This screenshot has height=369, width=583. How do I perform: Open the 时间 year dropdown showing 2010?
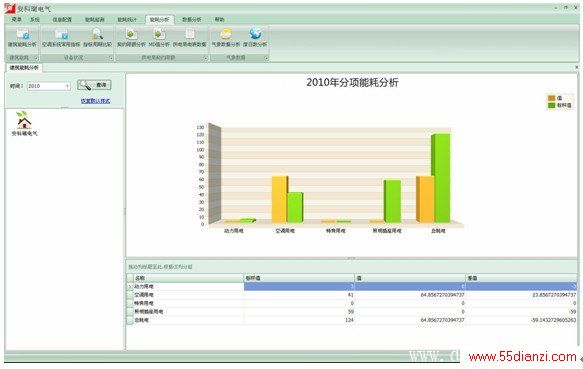coord(49,86)
